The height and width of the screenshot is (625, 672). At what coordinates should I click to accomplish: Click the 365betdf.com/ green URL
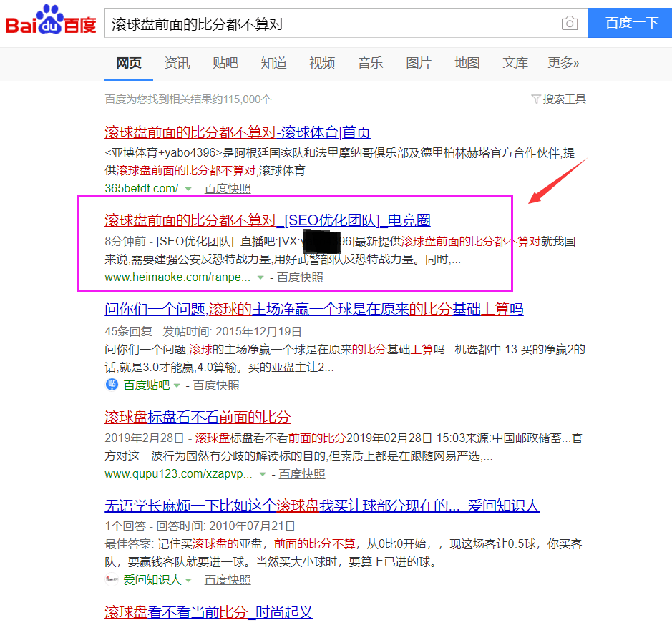[142, 189]
